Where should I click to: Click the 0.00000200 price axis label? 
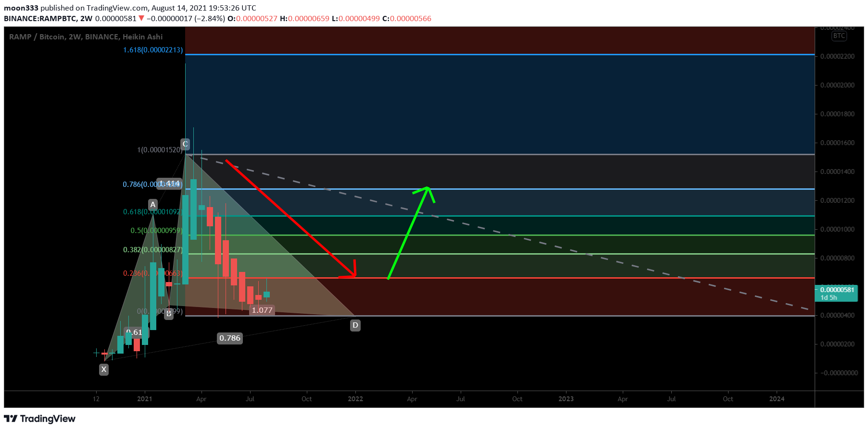(837, 344)
